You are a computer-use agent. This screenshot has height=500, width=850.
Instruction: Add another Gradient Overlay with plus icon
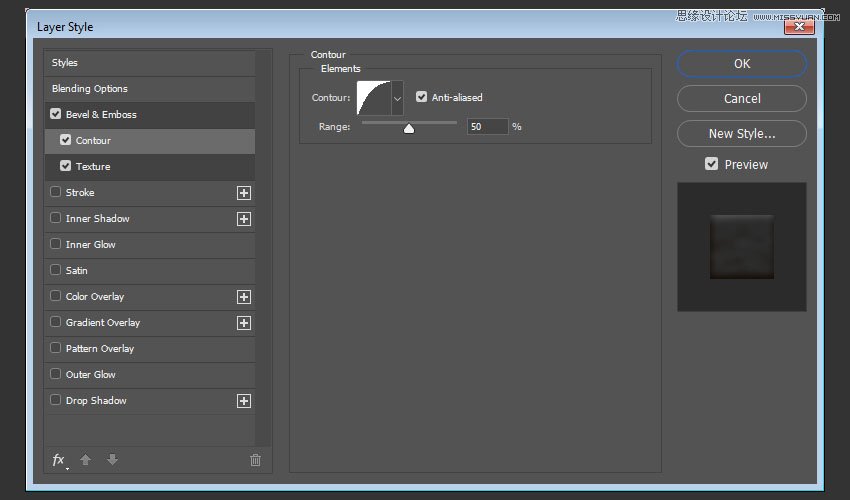[x=243, y=323]
